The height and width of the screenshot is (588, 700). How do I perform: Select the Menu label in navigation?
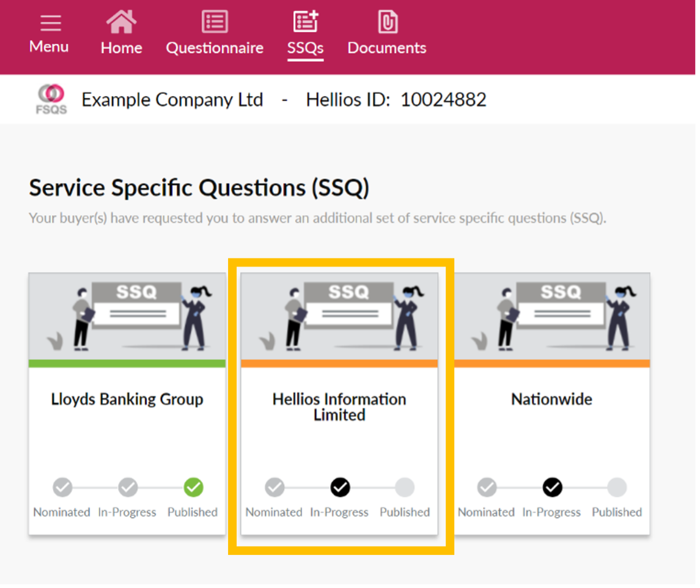[x=49, y=46]
